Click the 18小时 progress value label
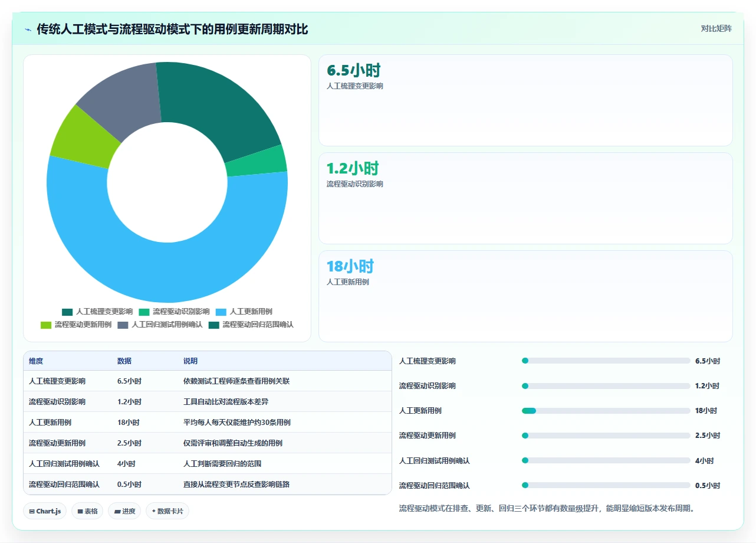The image size is (756, 543). 706,411
